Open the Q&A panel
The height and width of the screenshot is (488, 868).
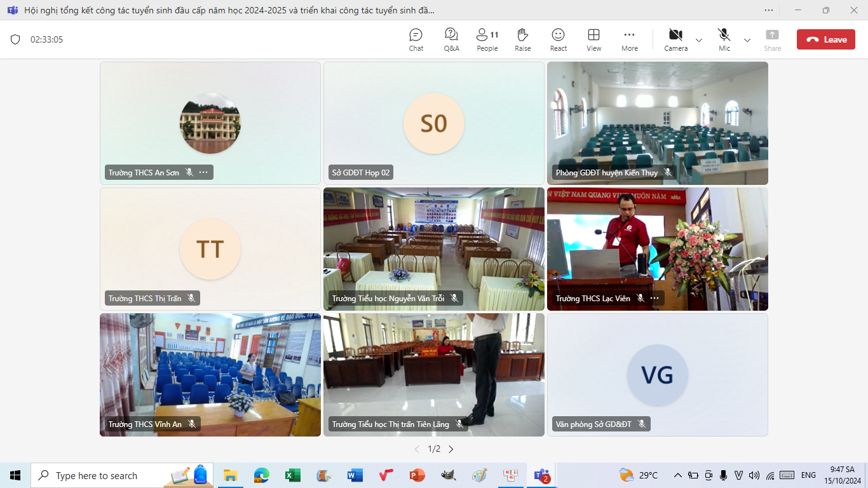(x=451, y=39)
